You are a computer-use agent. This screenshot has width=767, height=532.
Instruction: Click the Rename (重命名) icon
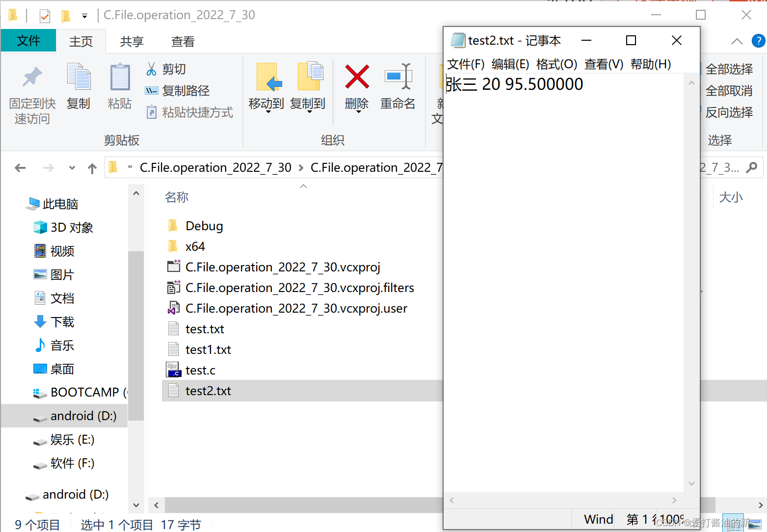398,77
